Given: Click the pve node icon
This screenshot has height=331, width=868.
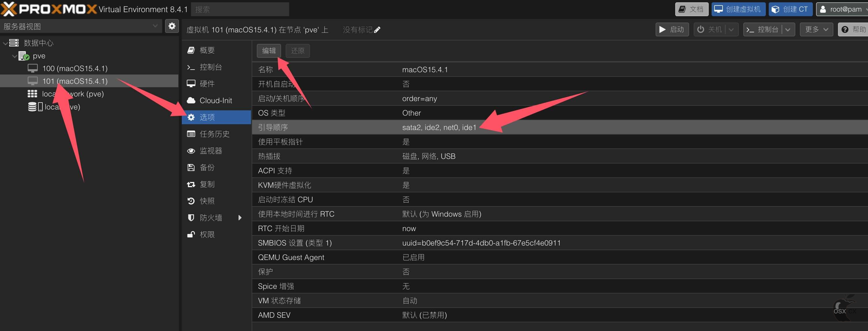Looking at the screenshot, I should click(x=24, y=56).
